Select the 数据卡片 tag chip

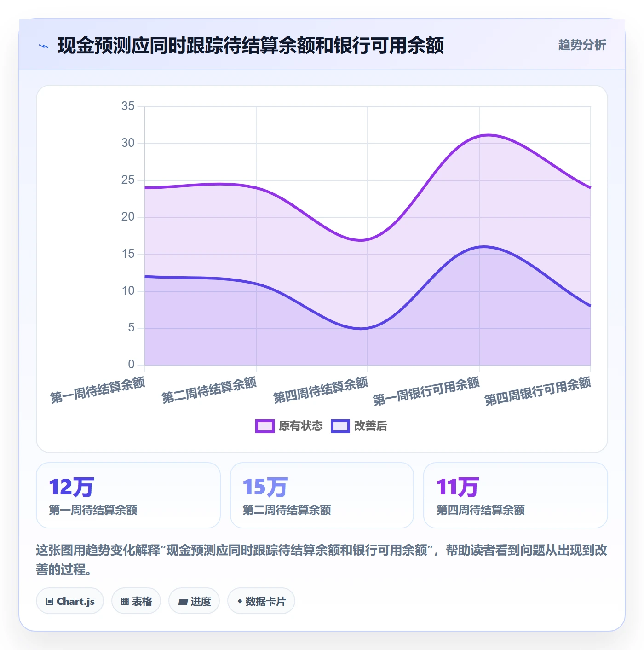pyautogui.click(x=261, y=601)
